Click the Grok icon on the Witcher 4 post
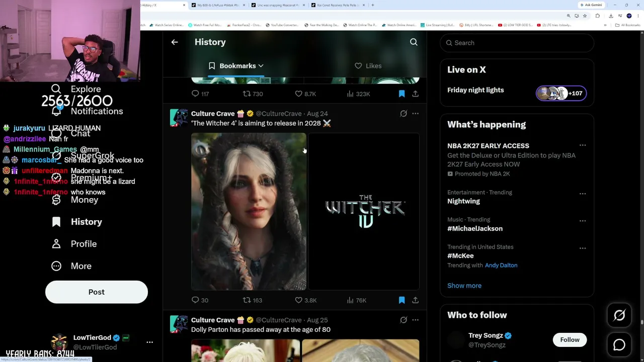Screen dimensions: 644x362 click(x=404, y=114)
